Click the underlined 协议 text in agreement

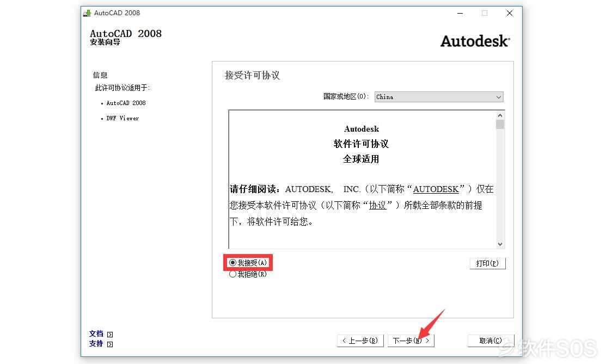tap(377, 206)
